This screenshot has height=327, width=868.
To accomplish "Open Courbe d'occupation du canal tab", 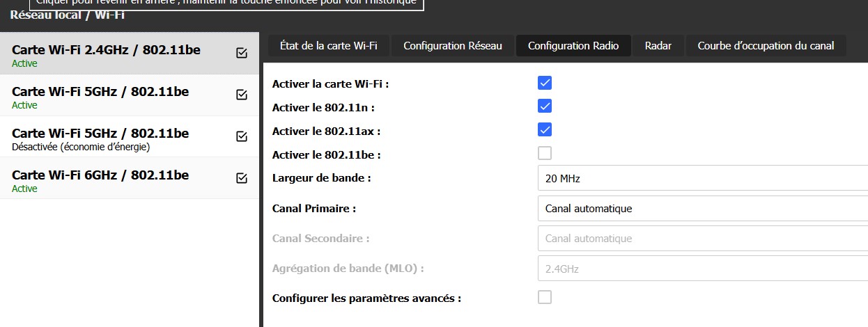I will click(765, 46).
